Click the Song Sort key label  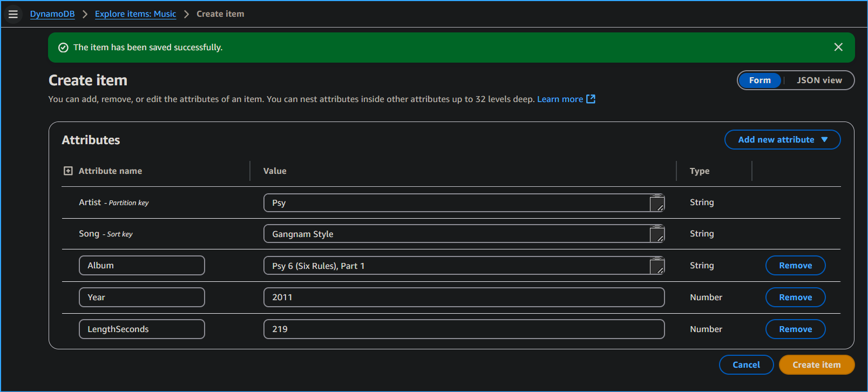pos(106,234)
